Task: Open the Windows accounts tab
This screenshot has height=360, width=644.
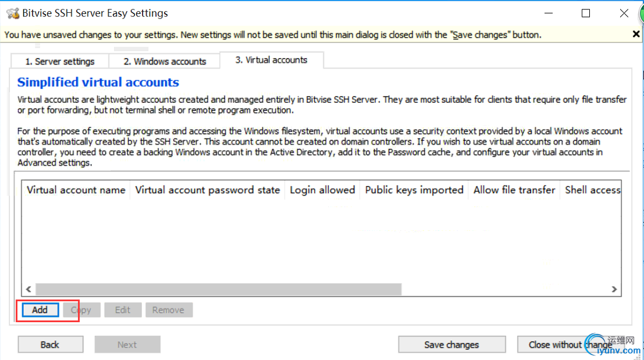Action: click(x=165, y=61)
